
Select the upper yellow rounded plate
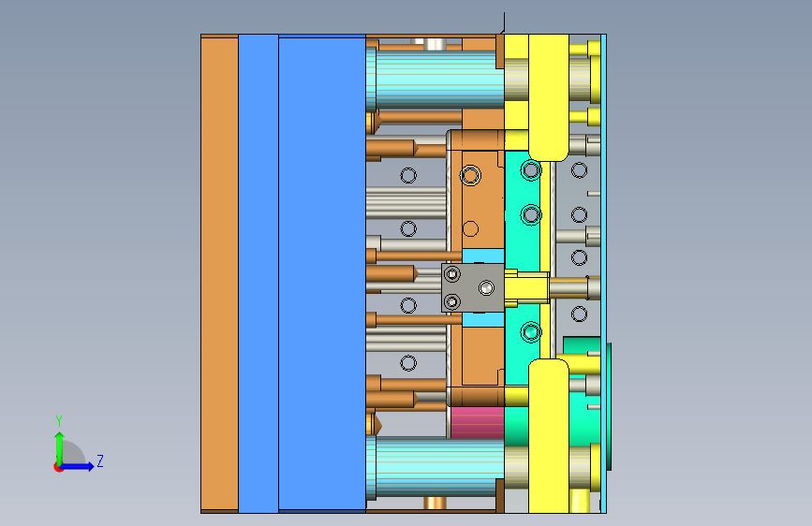point(549,98)
